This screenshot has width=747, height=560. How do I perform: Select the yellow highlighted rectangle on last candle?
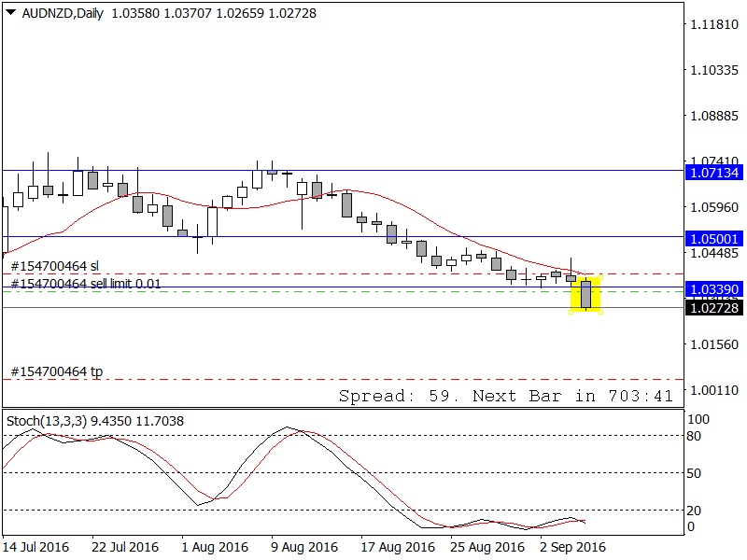click(x=585, y=295)
